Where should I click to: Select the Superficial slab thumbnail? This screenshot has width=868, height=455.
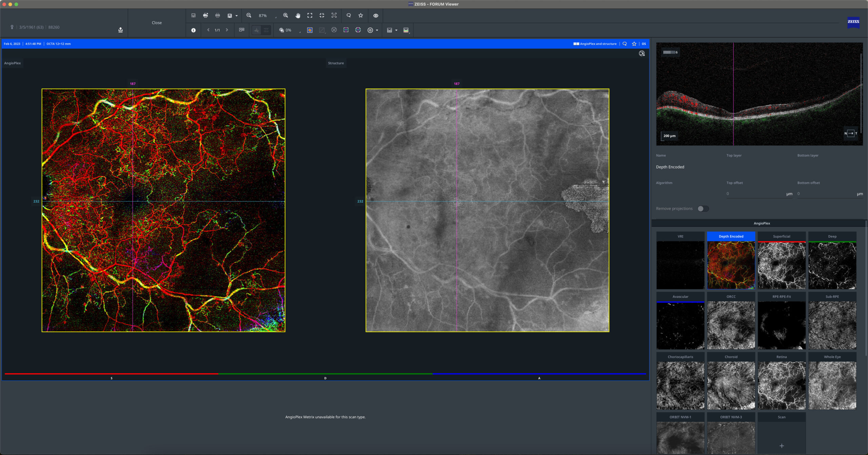point(782,261)
